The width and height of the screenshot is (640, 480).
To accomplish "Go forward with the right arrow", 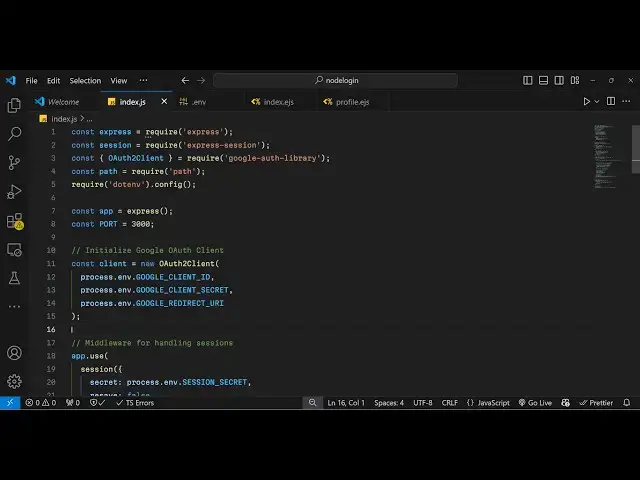I will tap(201, 80).
